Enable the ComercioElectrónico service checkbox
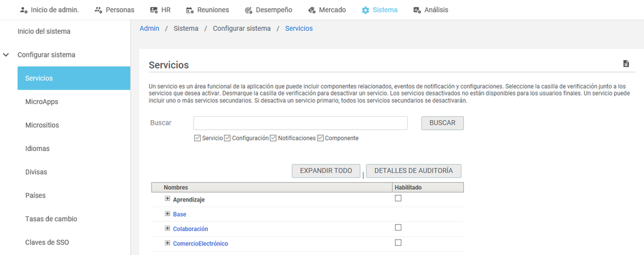The height and width of the screenshot is (255, 644). (x=398, y=243)
